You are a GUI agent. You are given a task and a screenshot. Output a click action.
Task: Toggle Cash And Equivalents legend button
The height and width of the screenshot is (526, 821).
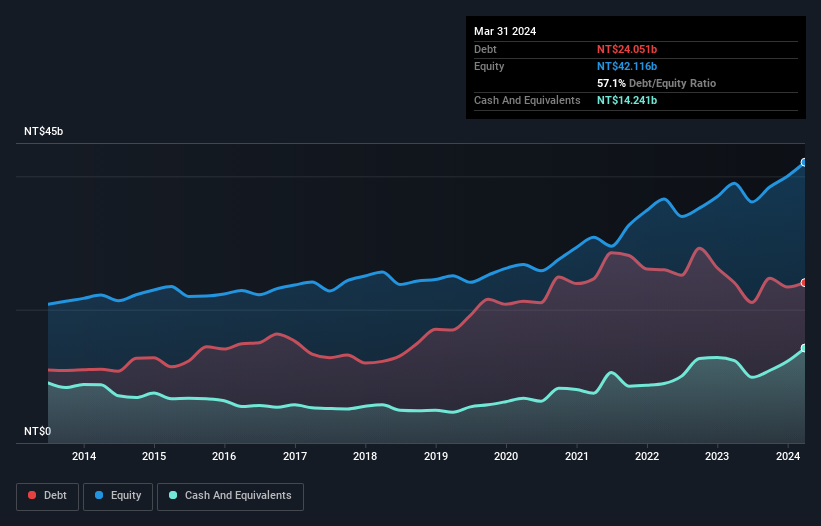click(230, 496)
